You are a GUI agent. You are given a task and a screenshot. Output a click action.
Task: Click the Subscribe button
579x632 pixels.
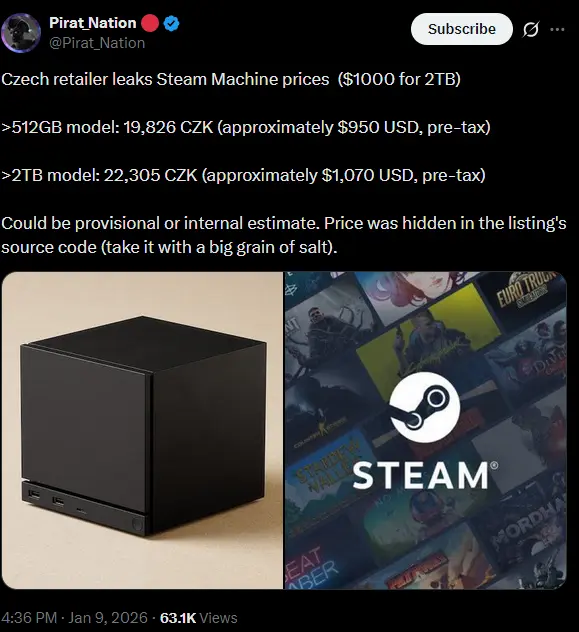point(461,29)
